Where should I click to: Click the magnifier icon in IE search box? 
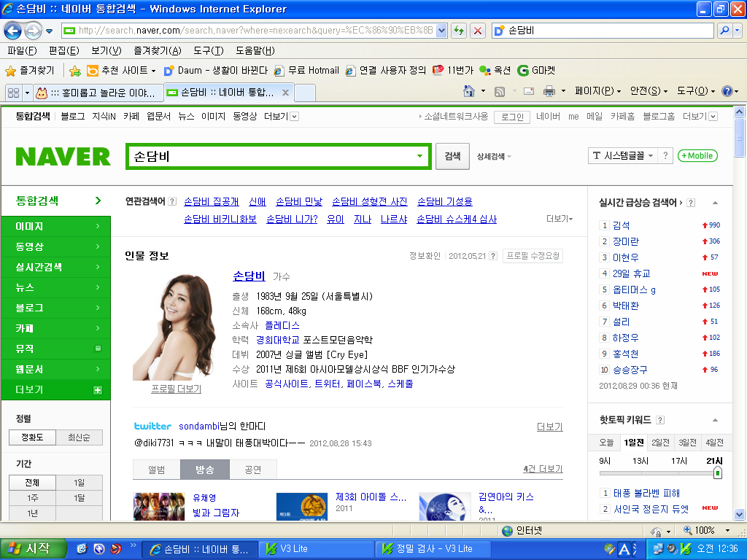coord(725,31)
